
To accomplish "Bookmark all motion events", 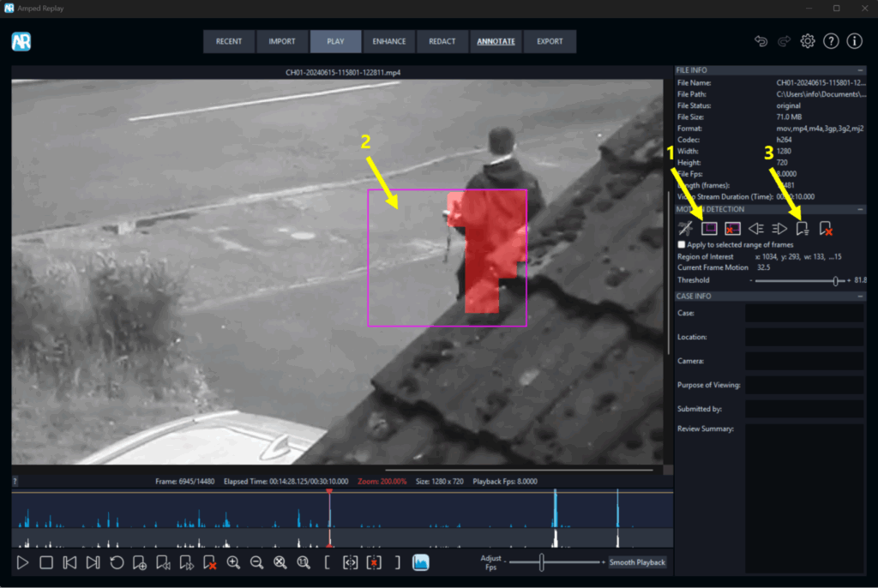I will 803,228.
